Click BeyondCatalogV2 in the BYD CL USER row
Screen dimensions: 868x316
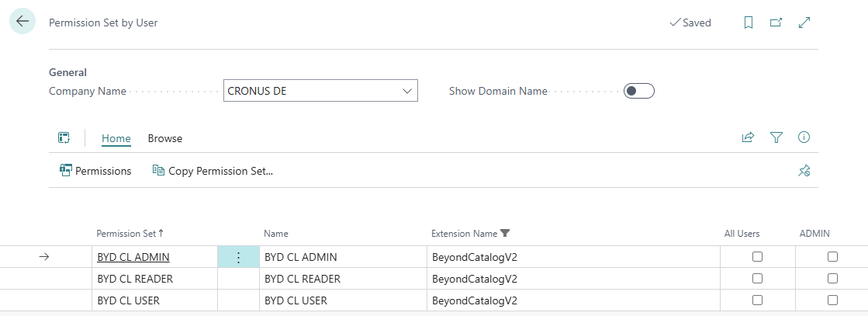475,300
